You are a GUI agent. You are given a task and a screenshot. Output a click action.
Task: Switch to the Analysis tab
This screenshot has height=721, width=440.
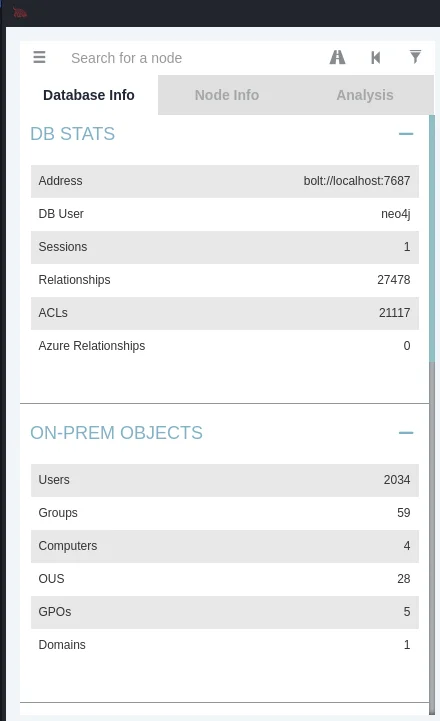point(365,95)
